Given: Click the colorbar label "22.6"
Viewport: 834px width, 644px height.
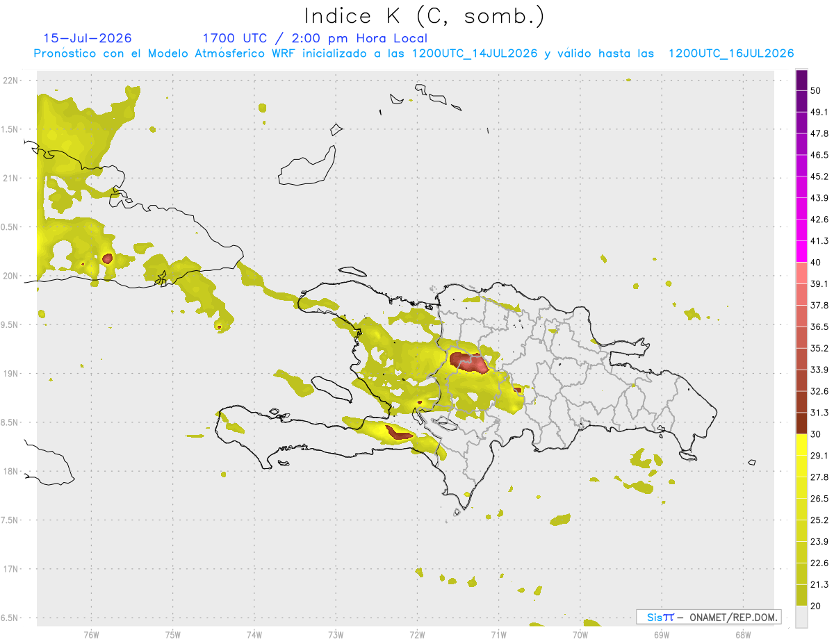Looking at the screenshot, I should 820,563.
